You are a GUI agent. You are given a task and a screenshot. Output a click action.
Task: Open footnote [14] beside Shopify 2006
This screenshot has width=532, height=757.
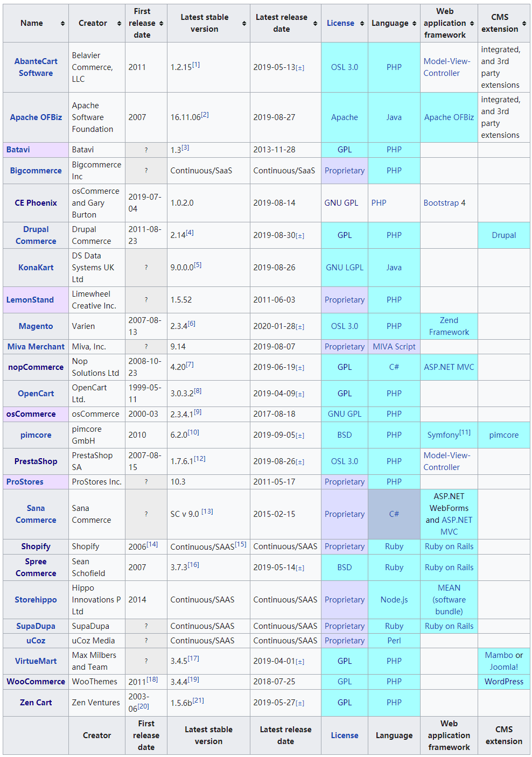152,544
